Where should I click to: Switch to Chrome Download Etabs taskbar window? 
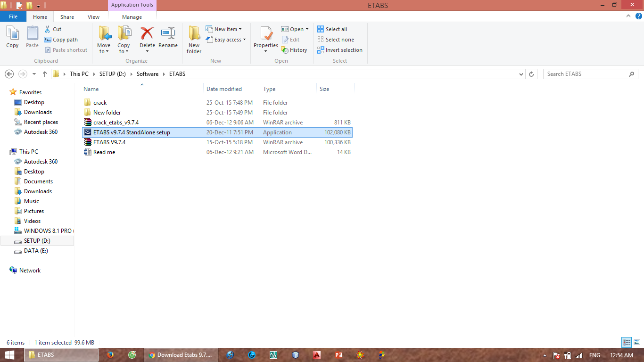tap(181, 355)
